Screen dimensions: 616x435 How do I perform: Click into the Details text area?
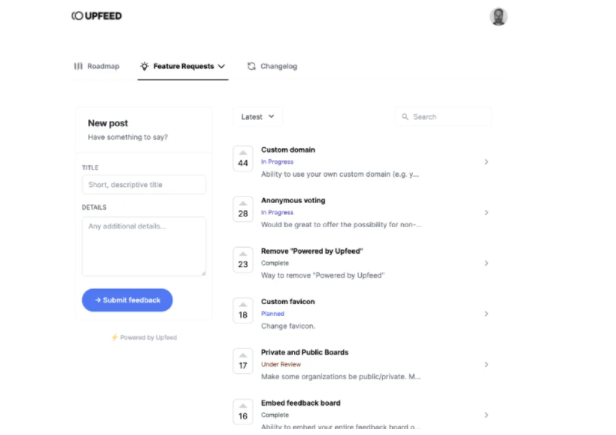144,245
